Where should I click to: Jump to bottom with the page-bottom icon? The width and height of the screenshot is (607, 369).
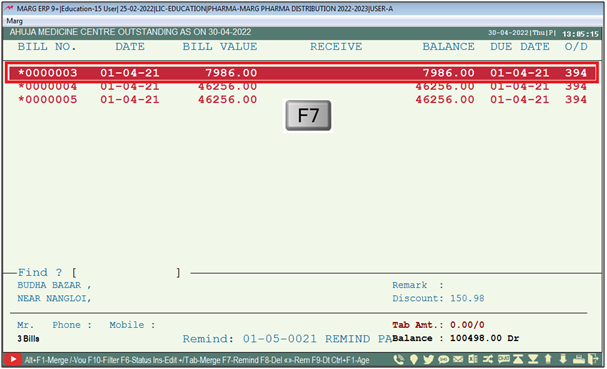(x=533, y=359)
